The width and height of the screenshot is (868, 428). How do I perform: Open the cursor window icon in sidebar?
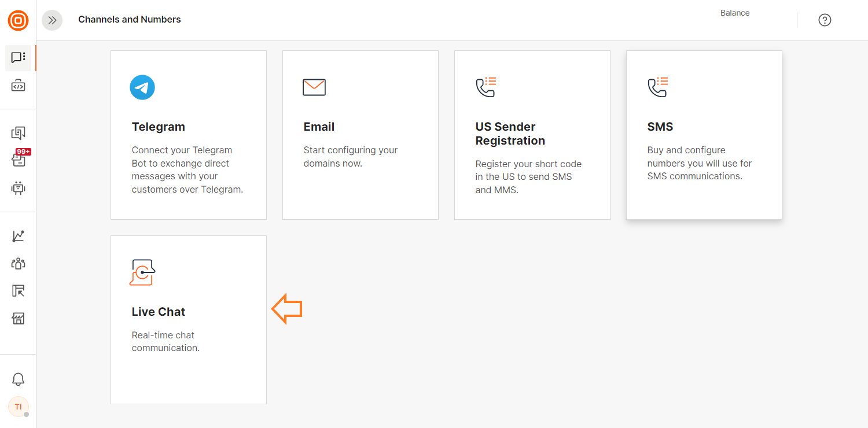[x=18, y=291]
